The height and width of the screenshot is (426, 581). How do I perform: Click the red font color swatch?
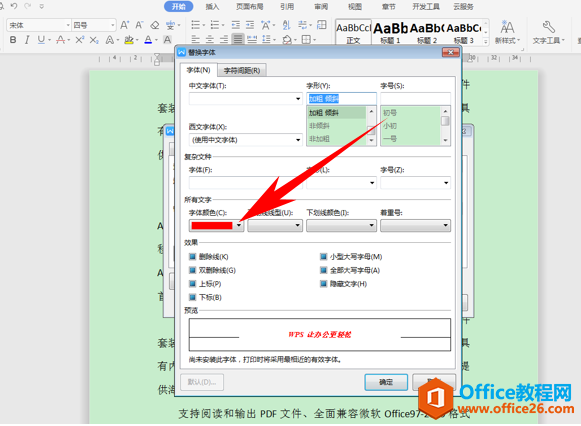coord(212,225)
